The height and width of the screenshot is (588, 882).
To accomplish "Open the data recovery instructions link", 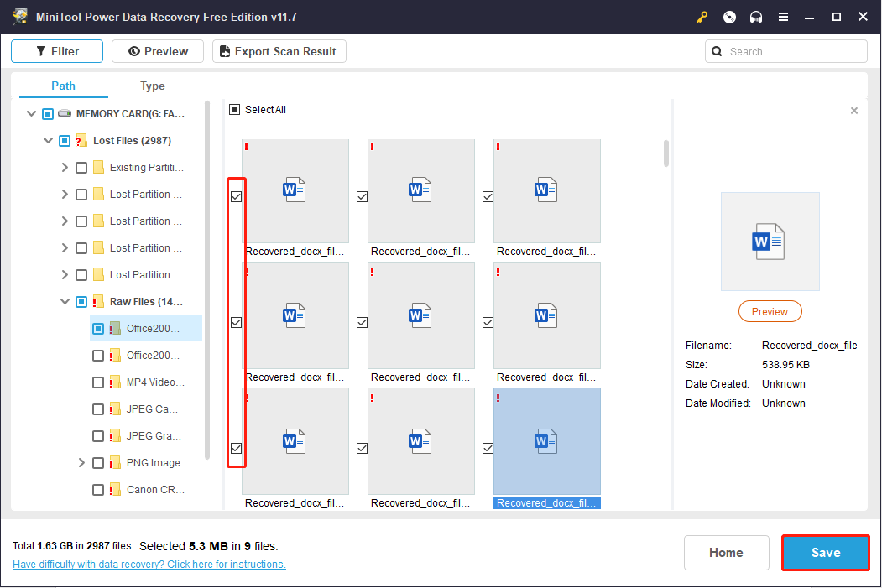I will click(x=149, y=565).
